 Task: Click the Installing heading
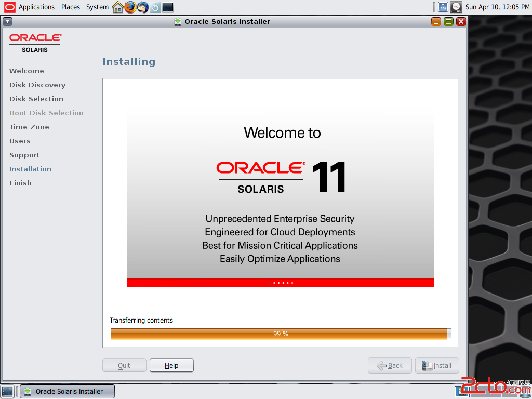click(129, 61)
